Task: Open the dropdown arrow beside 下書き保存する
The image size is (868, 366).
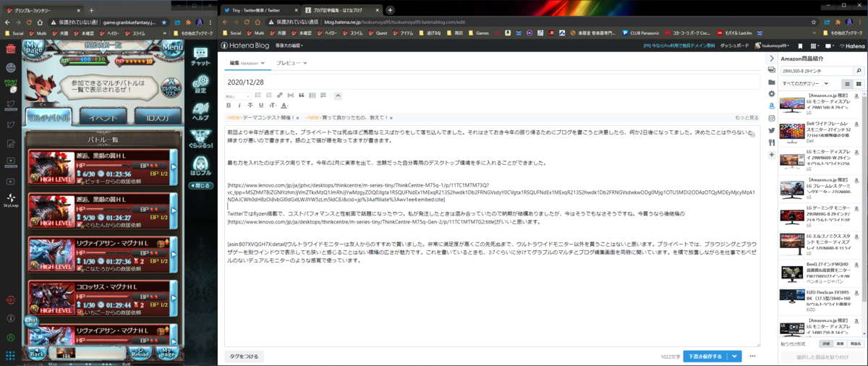Action: (x=736, y=357)
